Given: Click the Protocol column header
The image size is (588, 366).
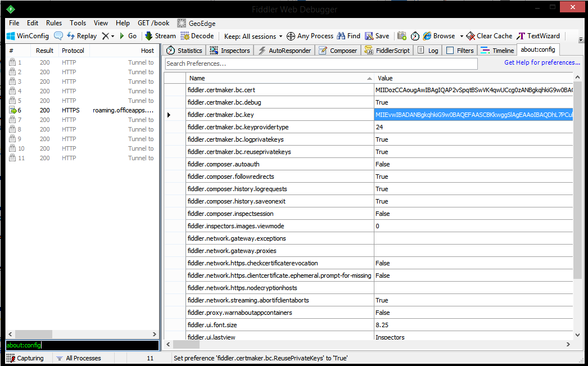Looking at the screenshot, I should (x=73, y=50).
